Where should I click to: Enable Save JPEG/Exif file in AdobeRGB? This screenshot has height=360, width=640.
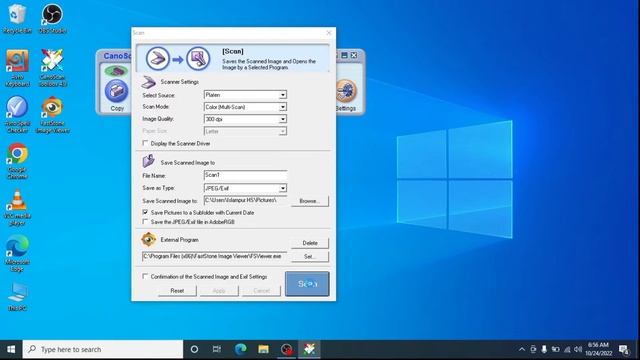click(x=145, y=222)
